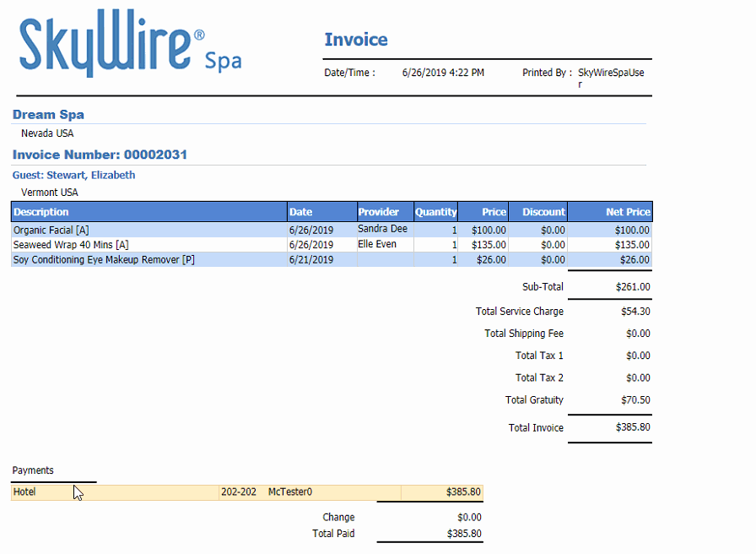Screen dimensions: 756x554
Task: Click the Total Invoice amount $385.80
Action: [633, 427]
